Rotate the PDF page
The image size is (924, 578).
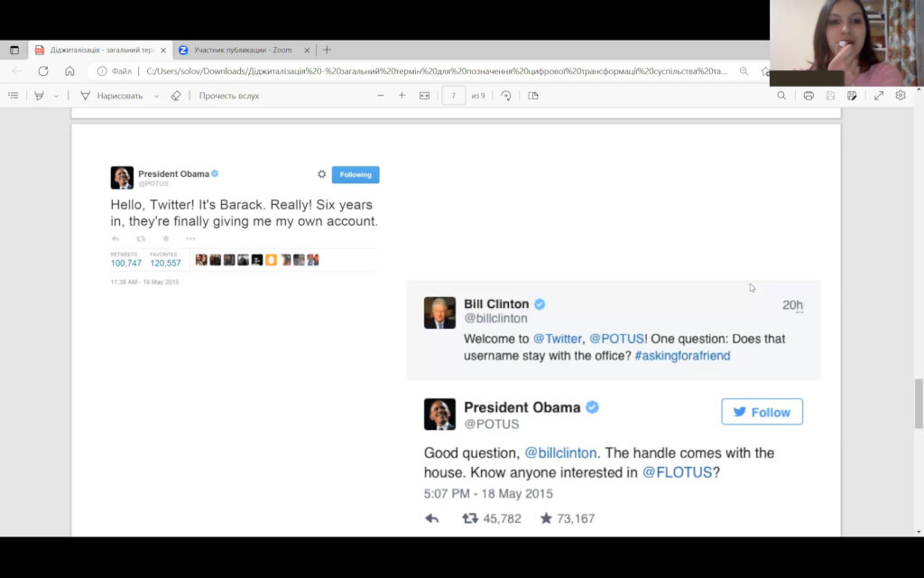coord(505,96)
